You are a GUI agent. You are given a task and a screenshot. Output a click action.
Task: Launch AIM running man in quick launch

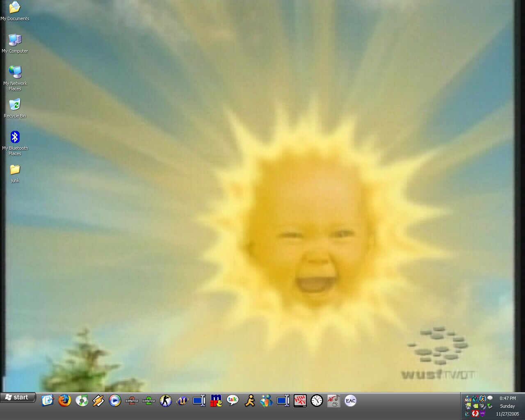coord(249,400)
